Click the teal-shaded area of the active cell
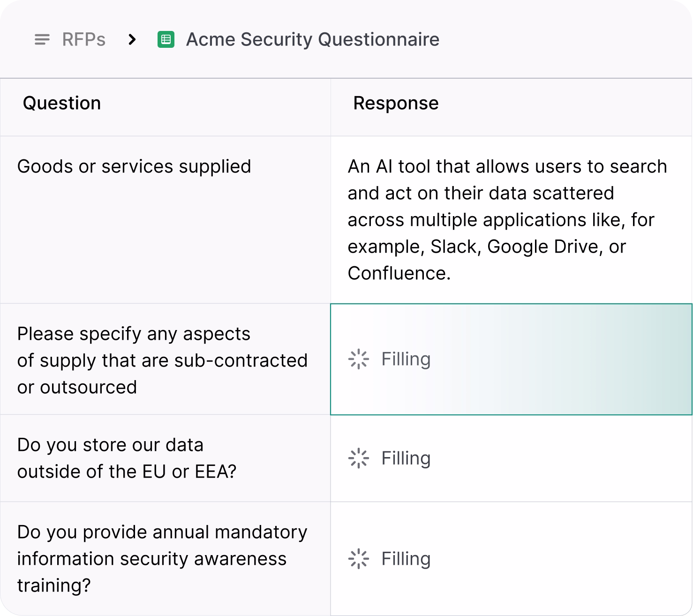This screenshot has width=693, height=616. 610,360
